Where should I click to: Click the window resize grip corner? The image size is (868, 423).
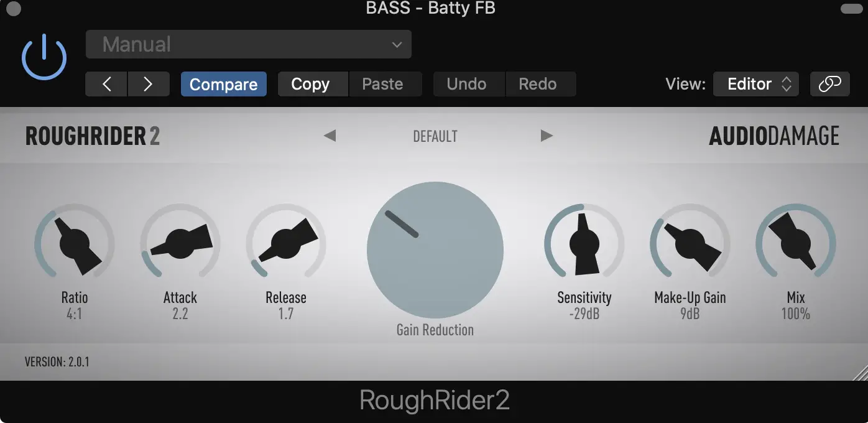pos(861,373)
